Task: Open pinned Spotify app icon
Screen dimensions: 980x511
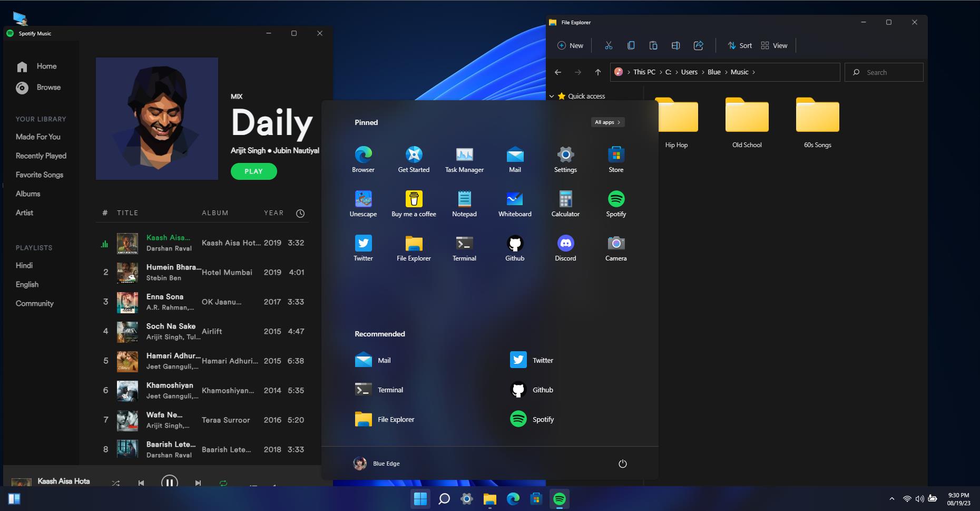Action: [616, 204]
